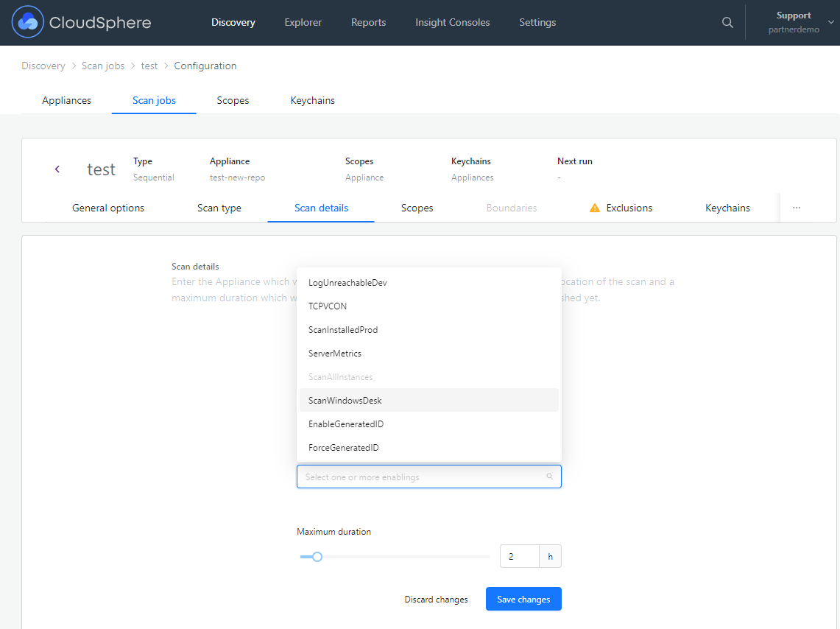Open the General options tab

pos(108,208)
